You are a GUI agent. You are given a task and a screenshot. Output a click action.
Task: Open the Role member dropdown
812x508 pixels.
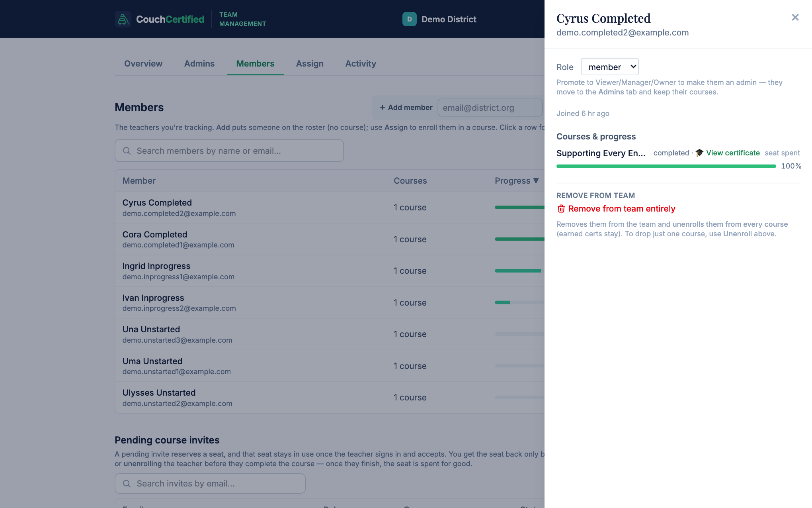pos(609,67)
